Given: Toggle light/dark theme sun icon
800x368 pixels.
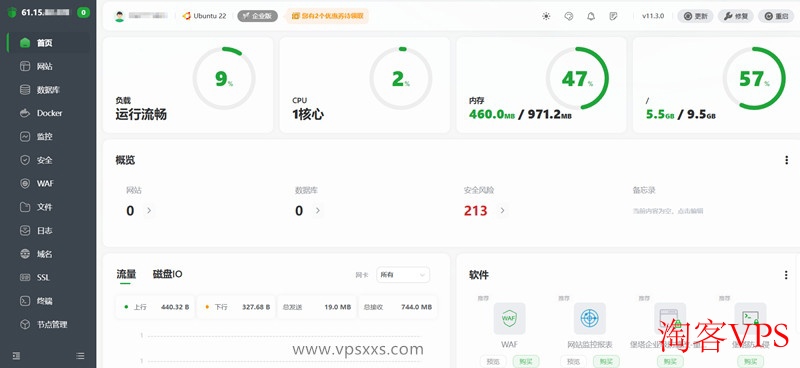Looking at the screenshot, I should [x=546, y=16].
